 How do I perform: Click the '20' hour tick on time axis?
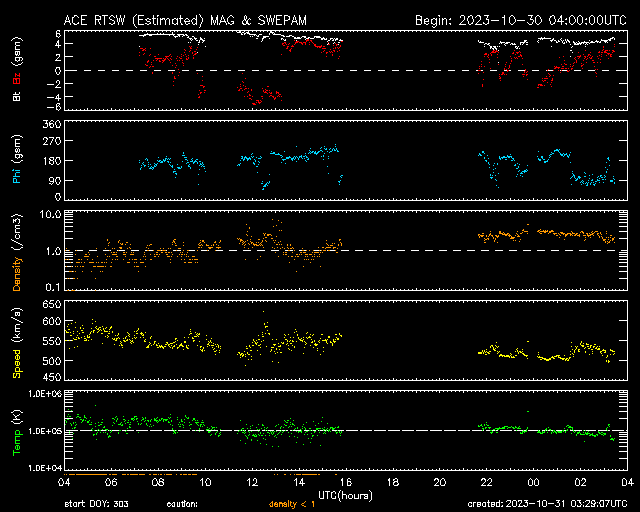(x=440, y=482)
